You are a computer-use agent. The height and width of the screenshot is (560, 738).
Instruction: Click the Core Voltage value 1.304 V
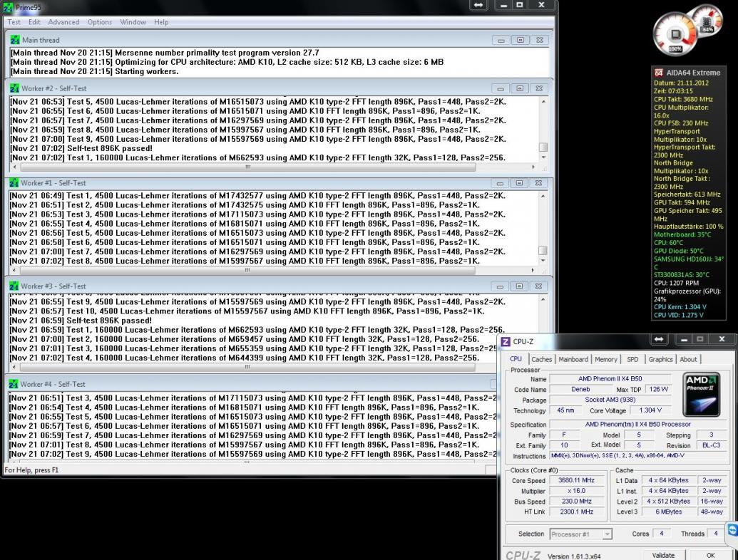coord(651,410)
